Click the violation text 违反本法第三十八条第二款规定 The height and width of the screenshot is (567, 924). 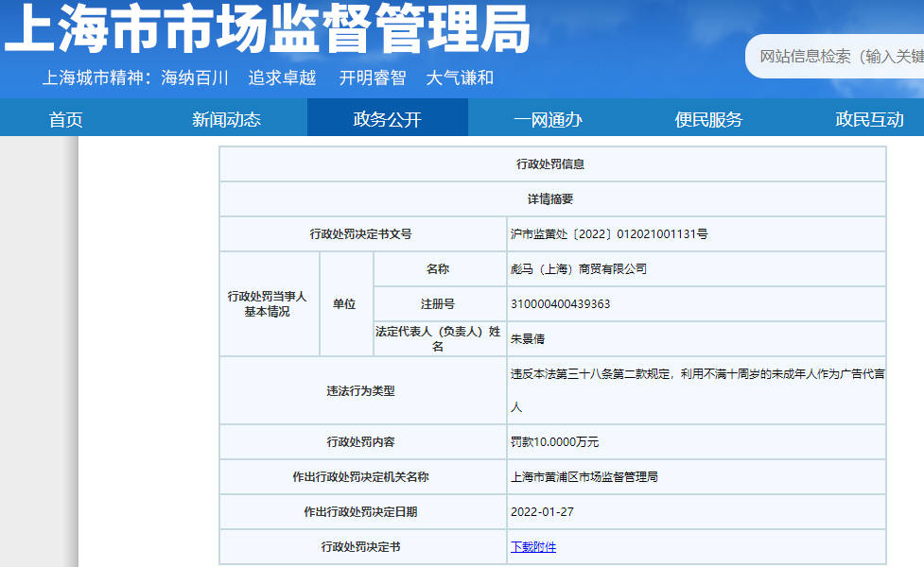590,374
